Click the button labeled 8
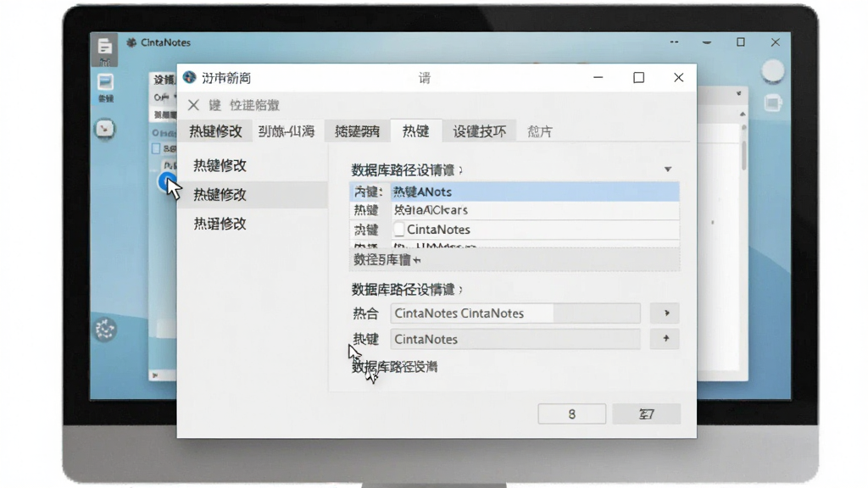This screenshot has height=488, width=868. tap(572, 413)
